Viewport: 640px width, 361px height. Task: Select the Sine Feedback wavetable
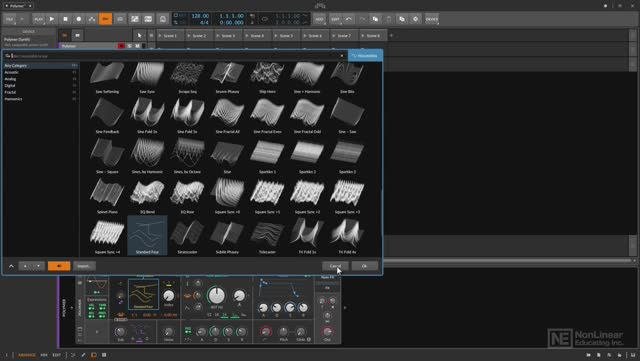[107, 116]
